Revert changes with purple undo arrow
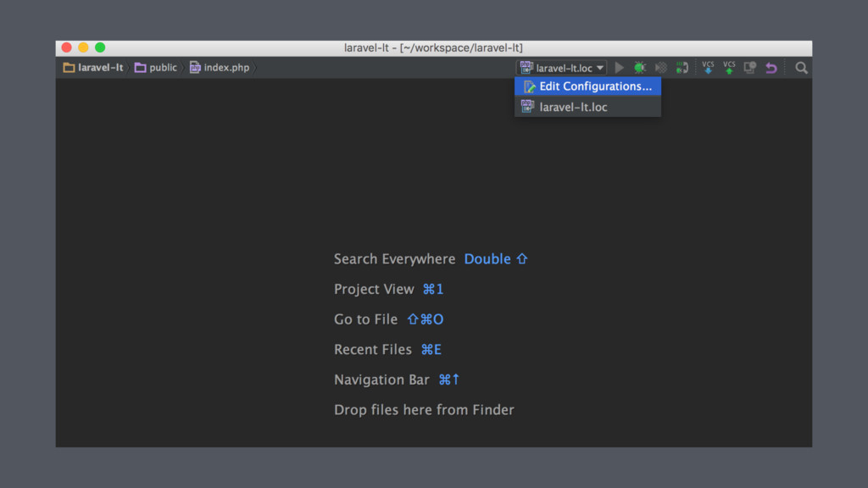 click(x=771, y=68)
